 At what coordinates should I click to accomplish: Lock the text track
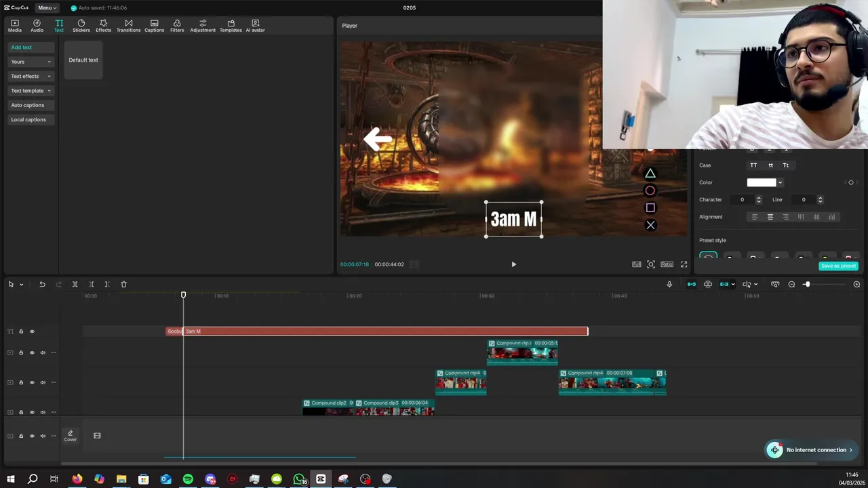point(21,331)
